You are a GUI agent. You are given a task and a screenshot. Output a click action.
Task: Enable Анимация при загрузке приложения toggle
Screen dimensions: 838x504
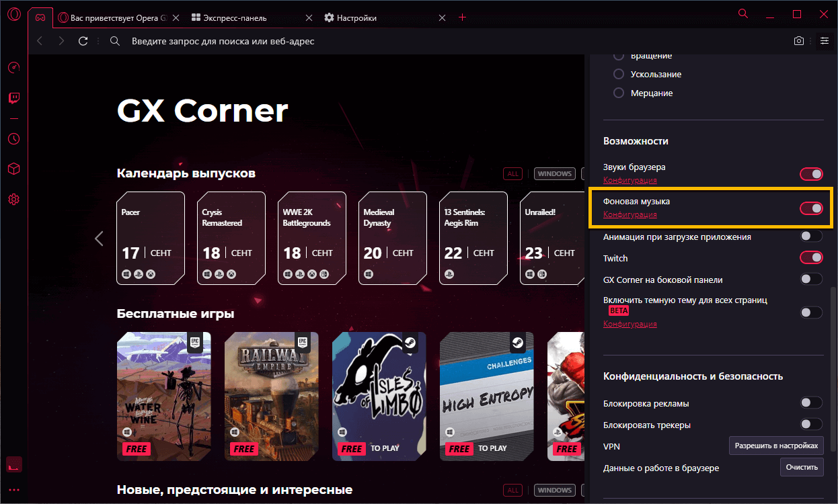pos(811,237)
